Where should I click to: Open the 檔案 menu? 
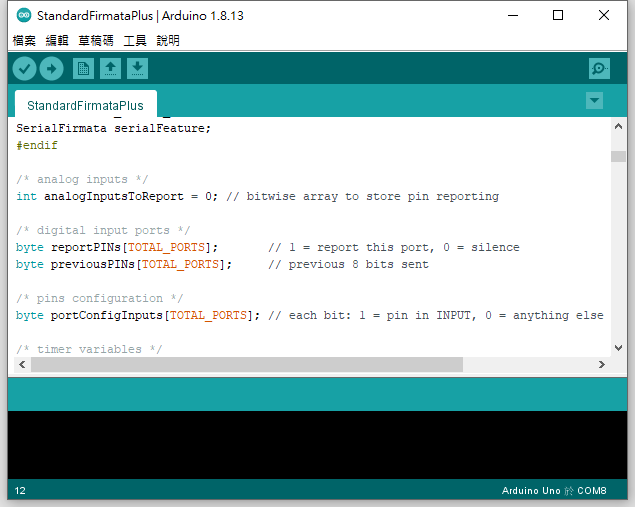tap(24, 40)
